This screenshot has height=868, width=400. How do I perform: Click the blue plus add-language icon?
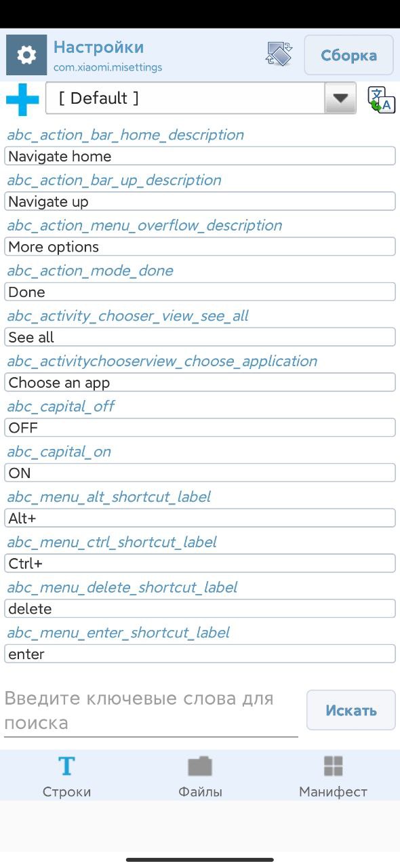[x=22, y=99]
